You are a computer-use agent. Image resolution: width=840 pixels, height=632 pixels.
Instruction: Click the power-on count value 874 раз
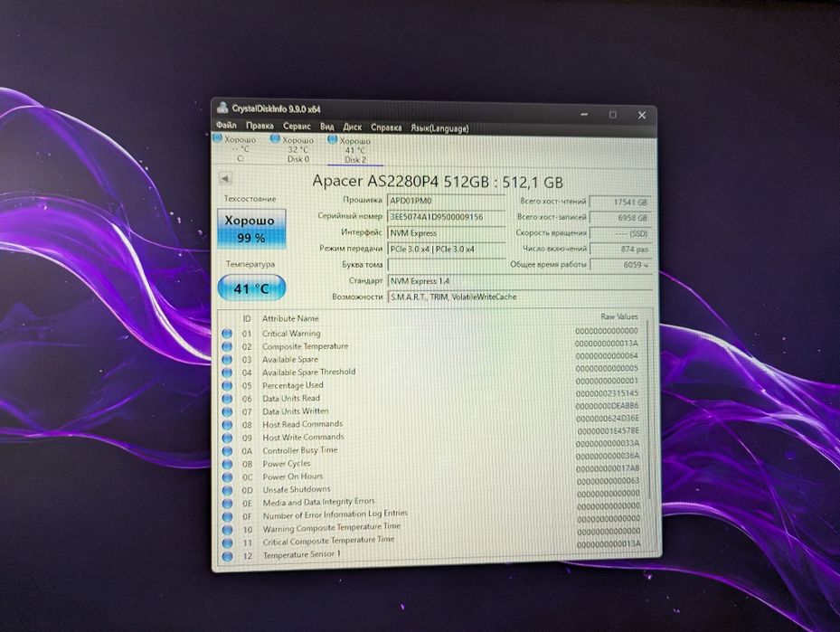coord(620,250)
